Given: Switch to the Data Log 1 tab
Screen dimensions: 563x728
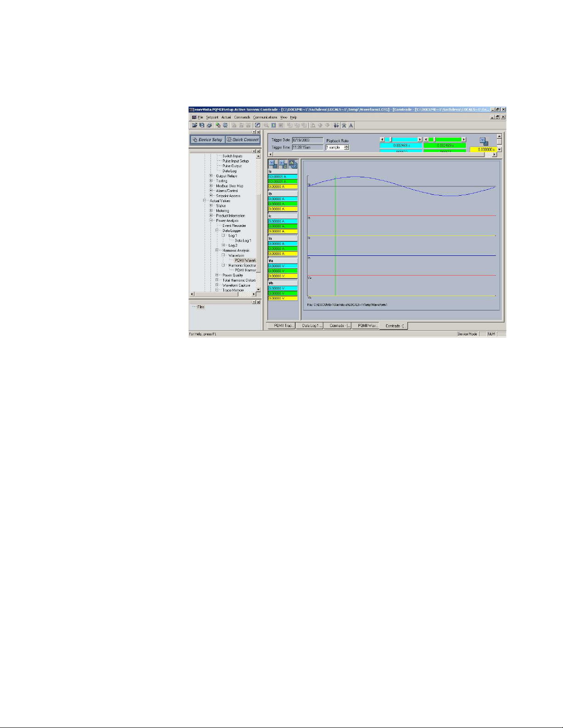Looking at the screenshot, I should click(x=309, y=326).
